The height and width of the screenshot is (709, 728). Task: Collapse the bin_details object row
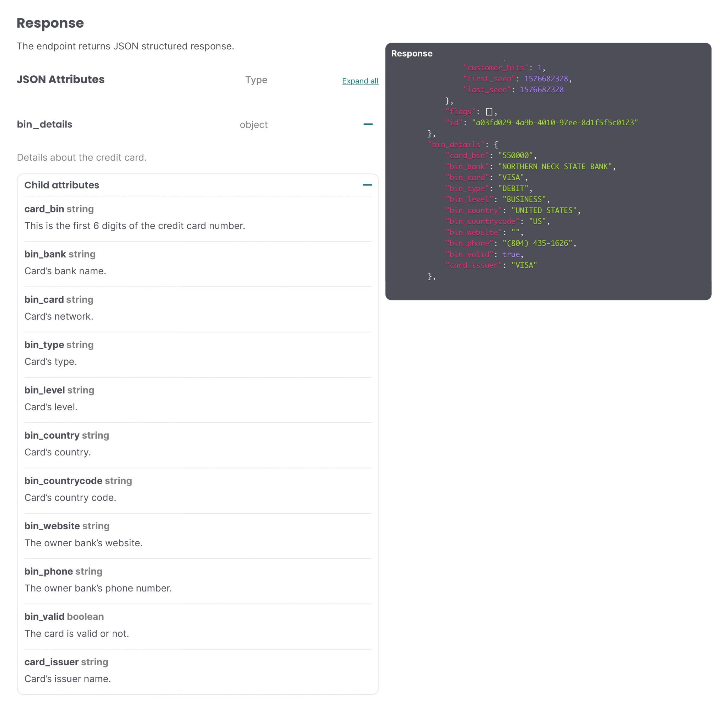368,124
